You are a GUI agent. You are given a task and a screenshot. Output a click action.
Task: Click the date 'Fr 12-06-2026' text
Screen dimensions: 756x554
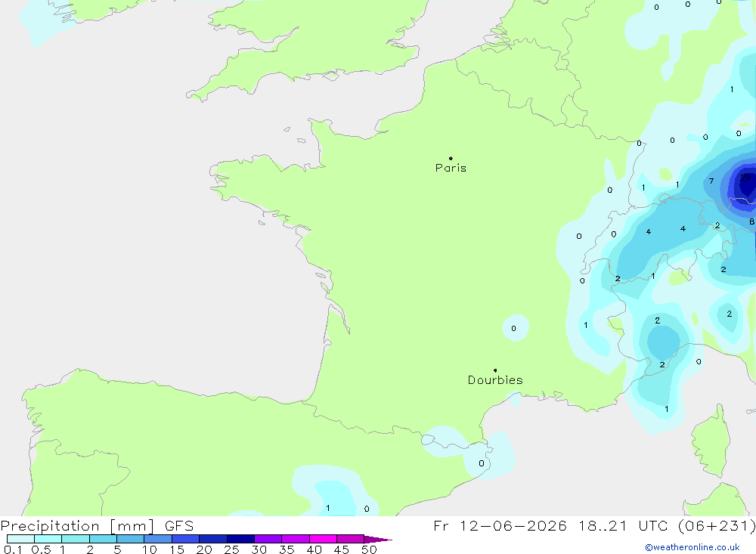500,526
